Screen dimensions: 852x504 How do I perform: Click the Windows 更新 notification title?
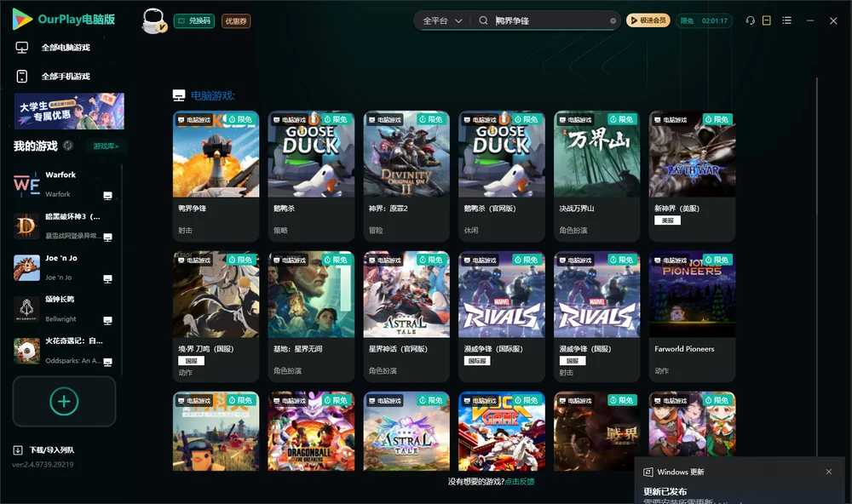point(680,472)
